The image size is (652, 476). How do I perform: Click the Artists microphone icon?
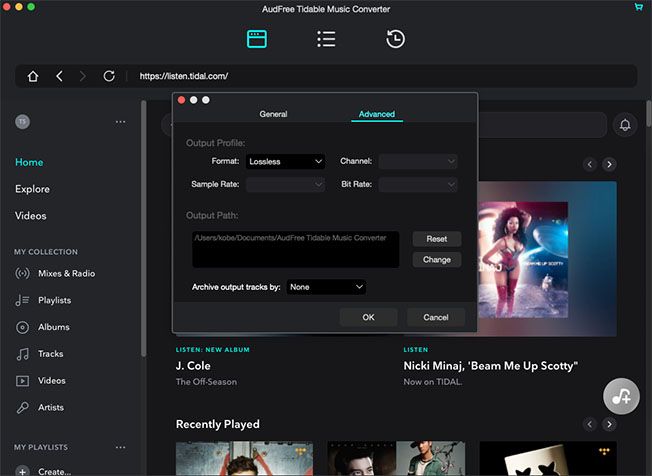click(22, 407)
